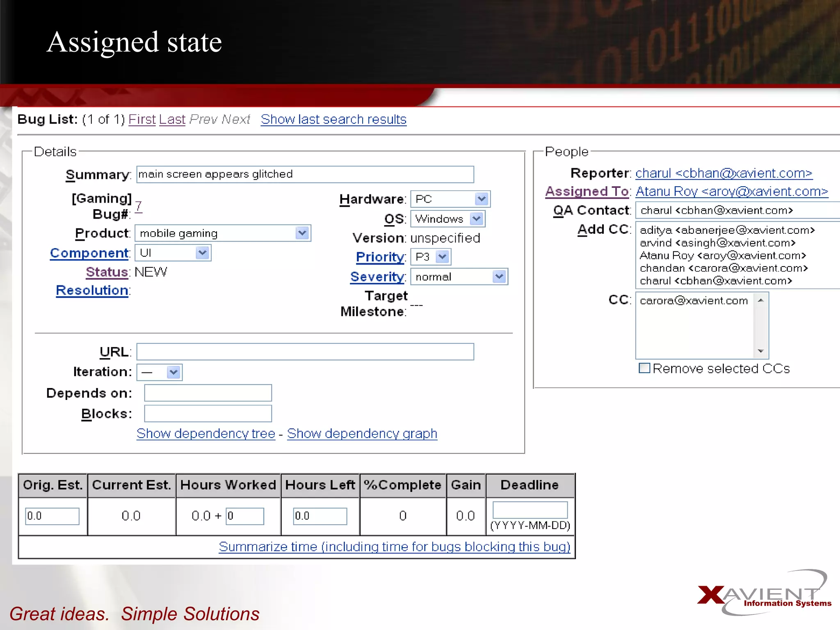Screen dimensions: 840x630
Task: Select arvind in the Add CC list
Action: point(717,243)
